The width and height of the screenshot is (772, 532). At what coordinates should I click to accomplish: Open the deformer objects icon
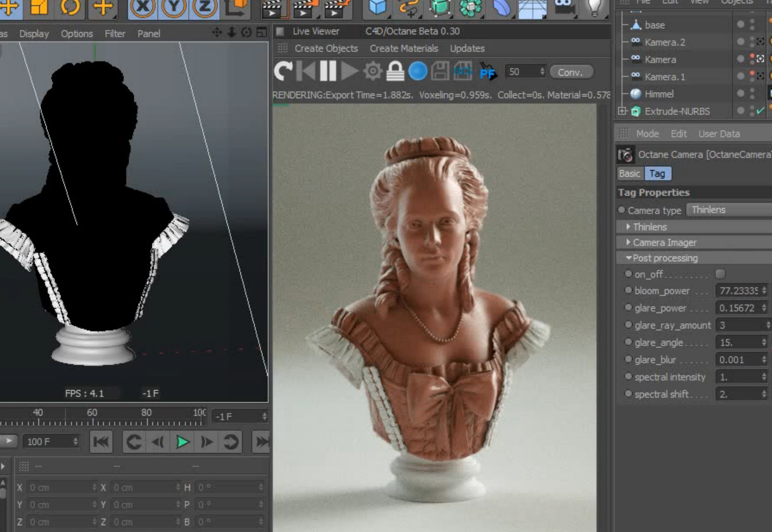502,7
